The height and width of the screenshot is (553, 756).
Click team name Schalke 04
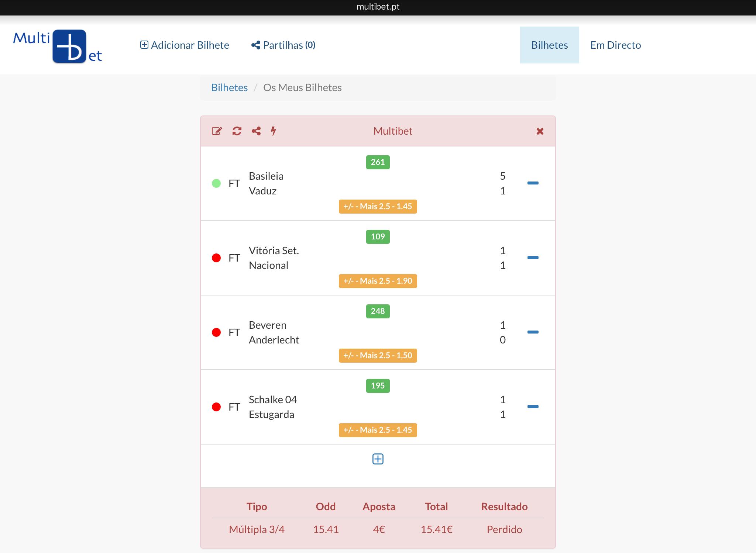coord(273,400)
